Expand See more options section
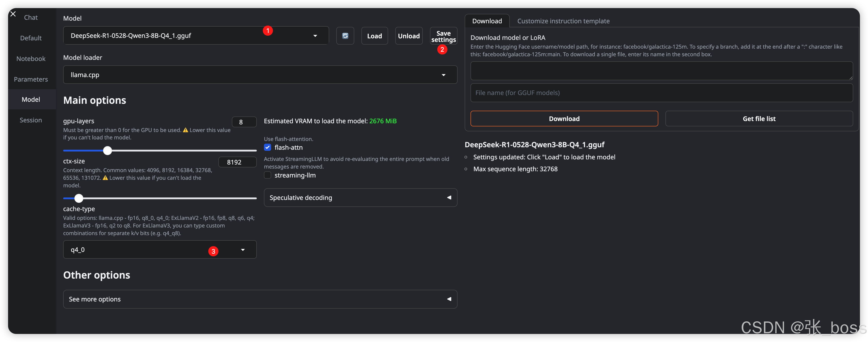Viewport: 868px width, 342px height. pos(260,299)
